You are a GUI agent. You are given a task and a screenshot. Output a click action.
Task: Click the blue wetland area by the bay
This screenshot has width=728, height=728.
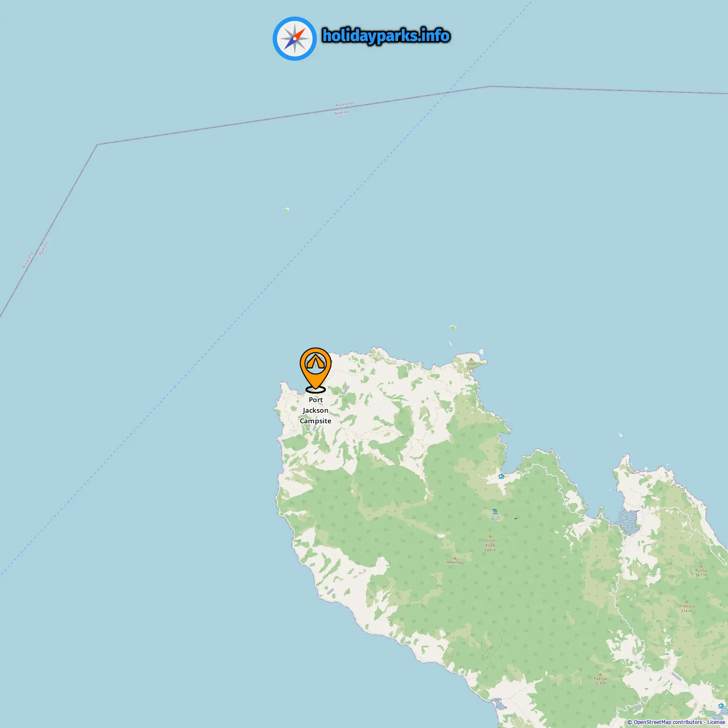(x=628, y=522)
